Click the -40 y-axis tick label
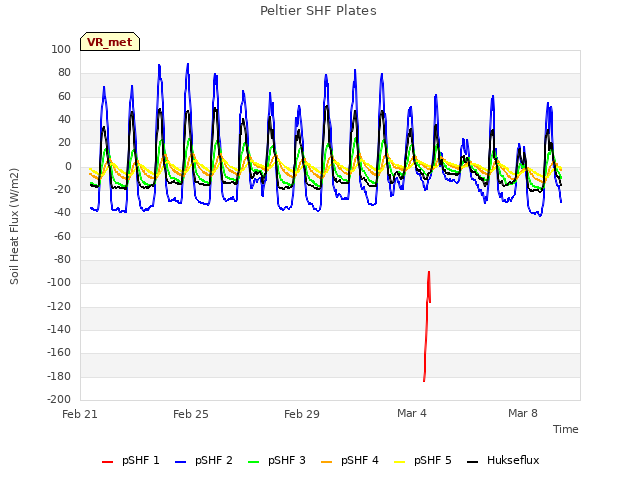This screenshot has height=480, width=640. [x=62, y=213]
